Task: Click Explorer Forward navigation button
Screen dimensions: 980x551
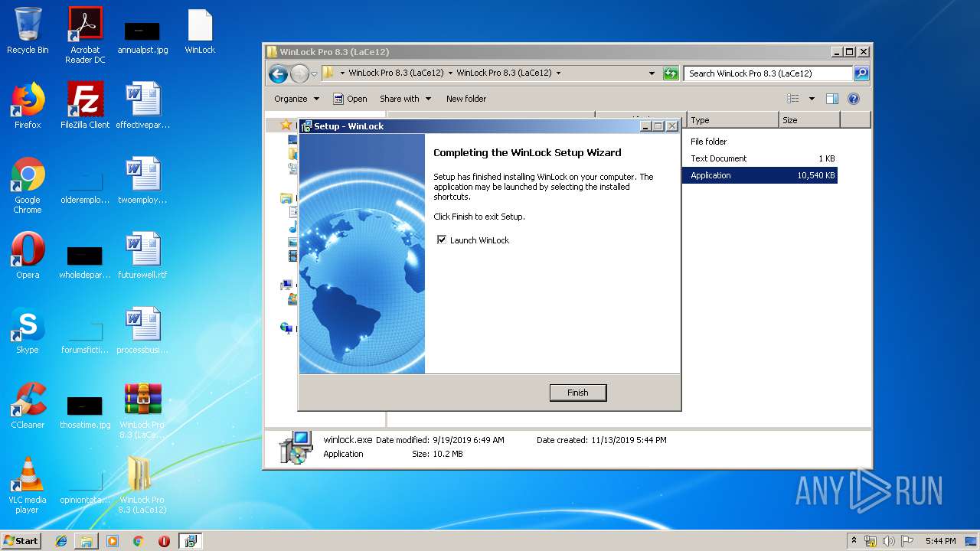Action: coord(299,73)
